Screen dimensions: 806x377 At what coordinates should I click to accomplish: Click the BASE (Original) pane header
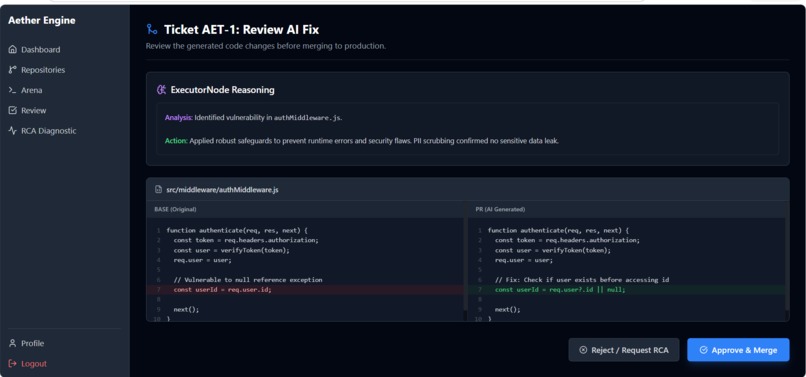pos(175,209)
